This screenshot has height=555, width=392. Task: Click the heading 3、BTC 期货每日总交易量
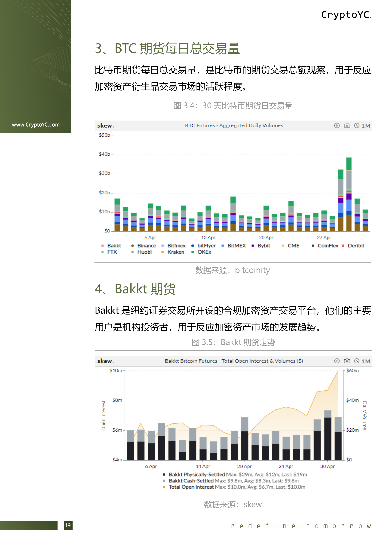[167, 48]
